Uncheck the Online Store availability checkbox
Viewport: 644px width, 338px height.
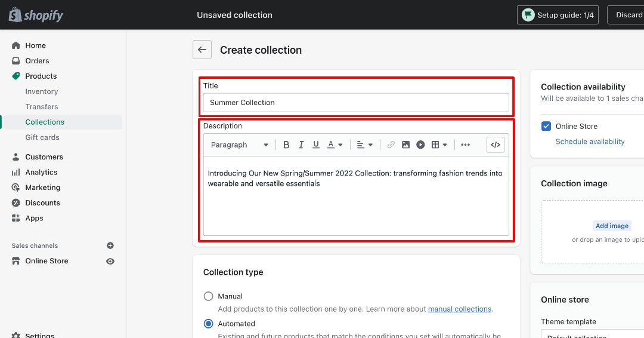[546, 126]
